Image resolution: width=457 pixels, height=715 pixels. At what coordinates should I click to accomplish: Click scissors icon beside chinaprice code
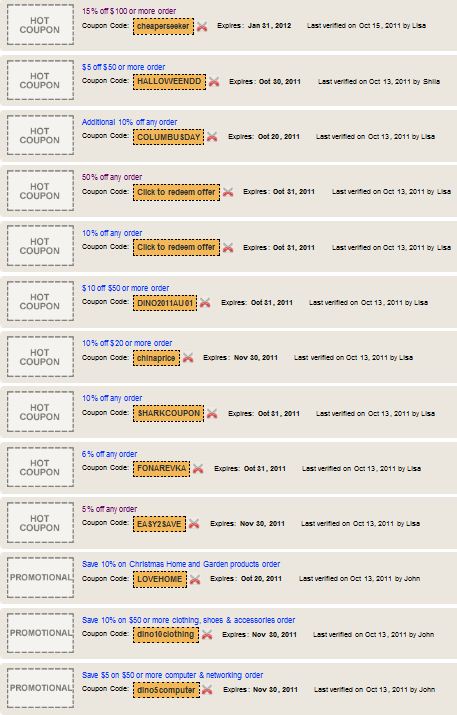click(x=188, y=358)
